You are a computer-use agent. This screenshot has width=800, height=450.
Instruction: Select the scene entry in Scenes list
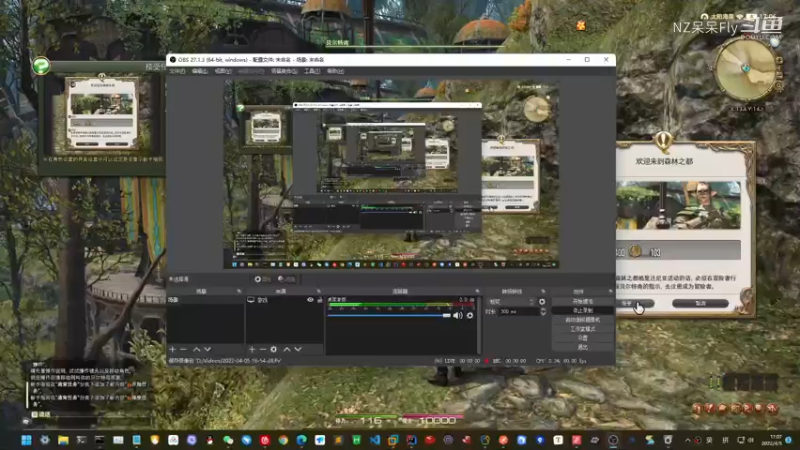pos(205,300)
